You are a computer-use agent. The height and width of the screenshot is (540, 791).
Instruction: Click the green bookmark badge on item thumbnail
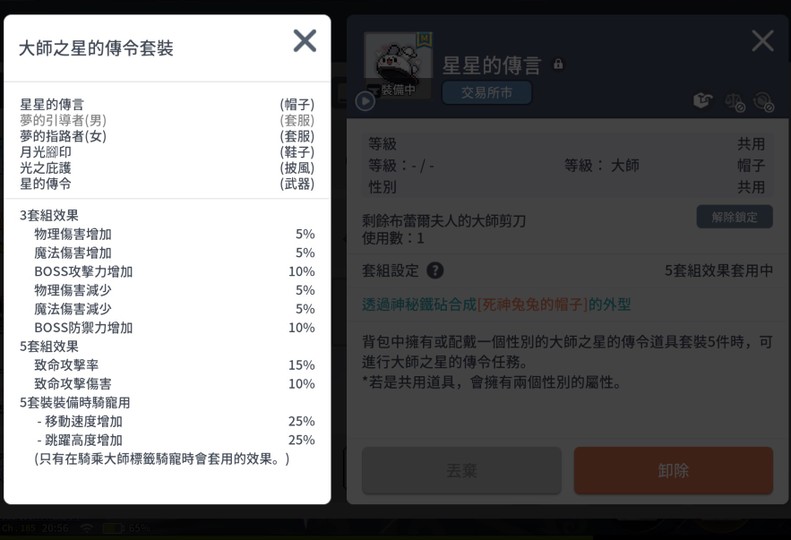[424, 39]
